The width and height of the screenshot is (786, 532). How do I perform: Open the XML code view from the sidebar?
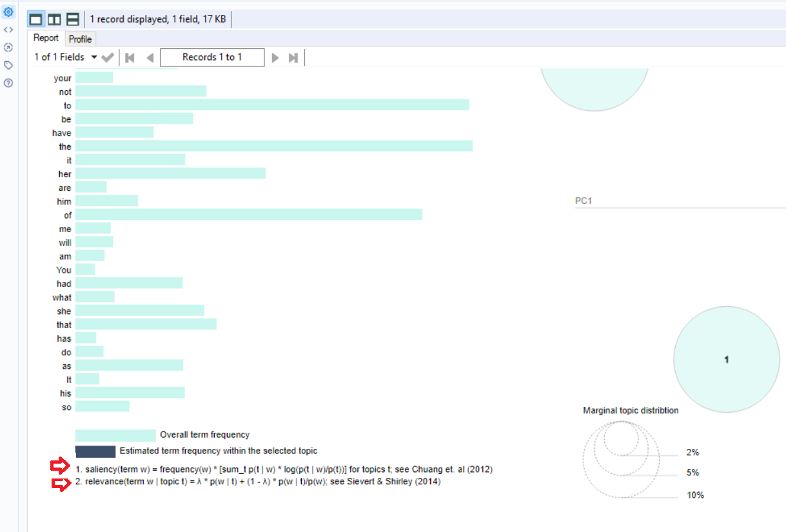[8, 29]
